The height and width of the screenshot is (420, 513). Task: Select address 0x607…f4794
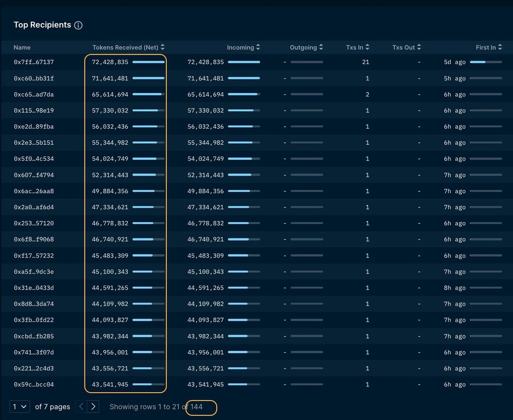34,175
